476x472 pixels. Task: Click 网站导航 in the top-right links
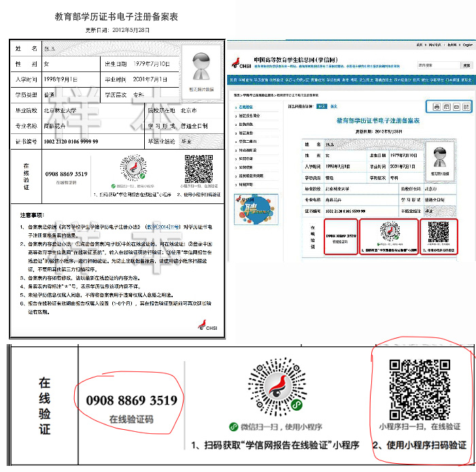435,45
